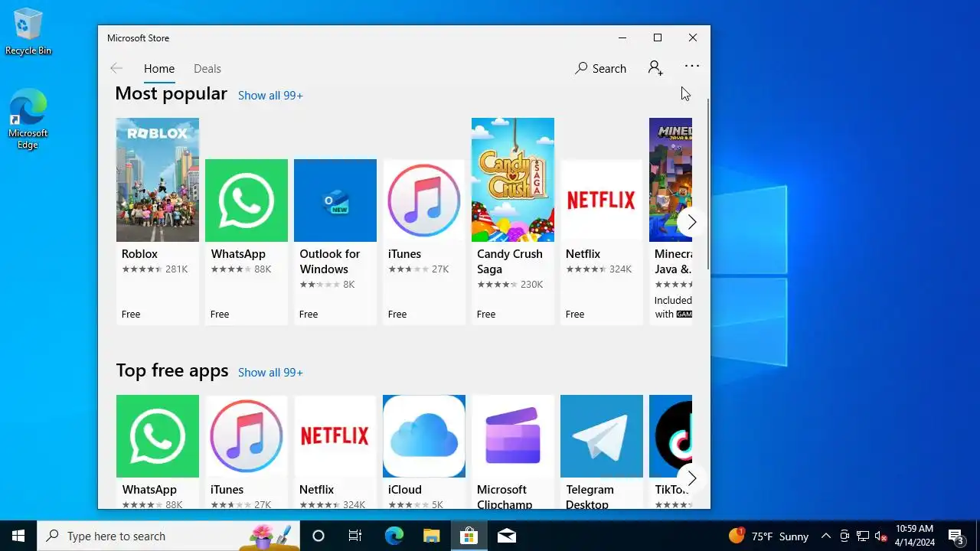Viewport: 980px width, 551px height.
Task: Open the Windows Start menu
Action: pyautogui.click(x=18, y=536)
